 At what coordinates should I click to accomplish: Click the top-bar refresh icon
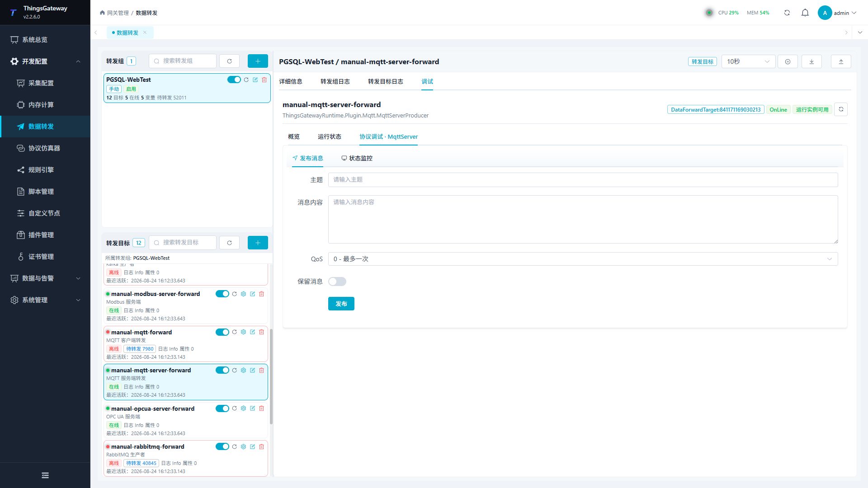787,13
